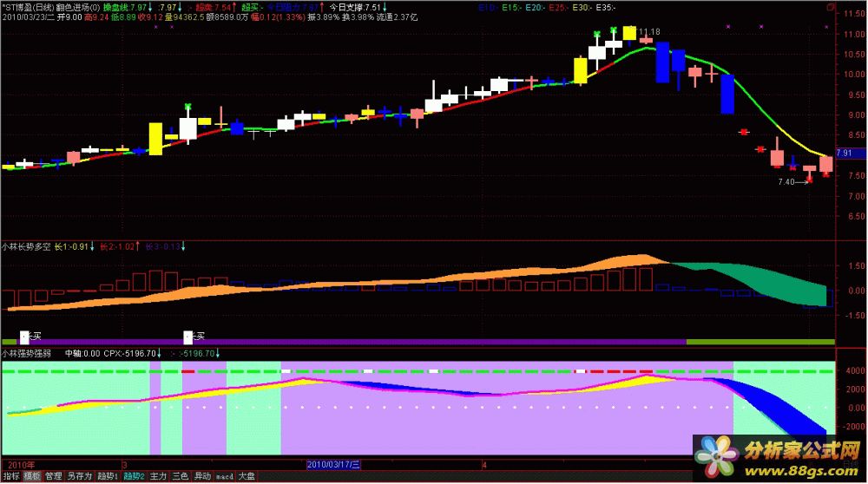Click the 另存为 button

79,476
